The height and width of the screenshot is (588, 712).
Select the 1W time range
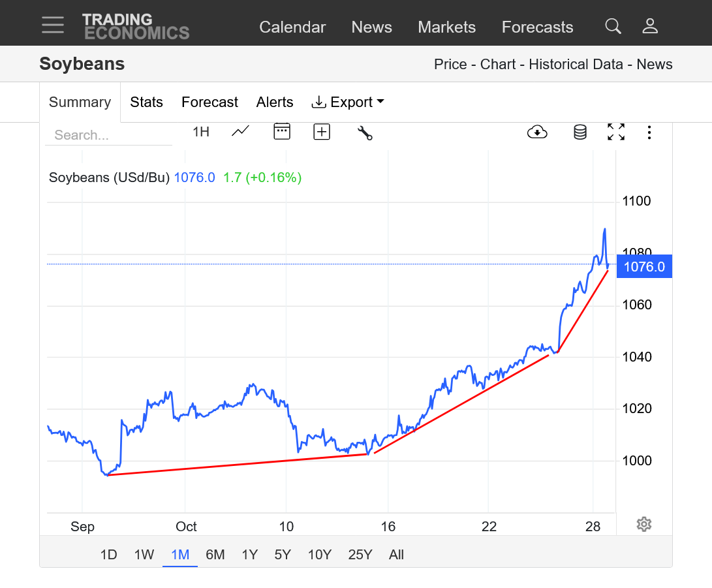(x=144, y=555)
